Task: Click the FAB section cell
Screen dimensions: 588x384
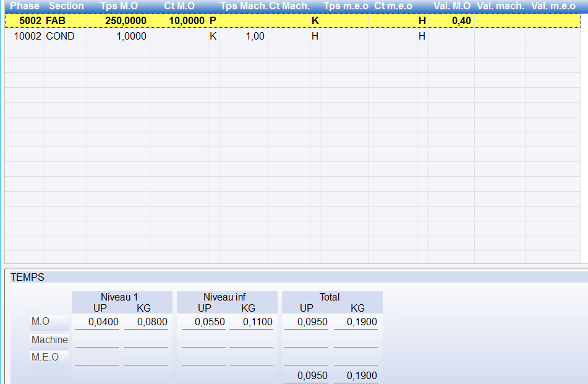Action: pos(66,21)
